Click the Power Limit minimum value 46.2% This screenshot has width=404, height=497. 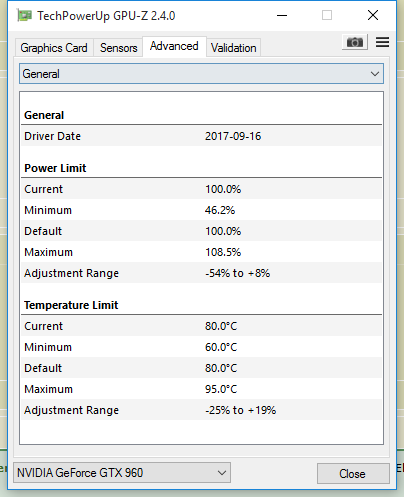pos(220,210)
